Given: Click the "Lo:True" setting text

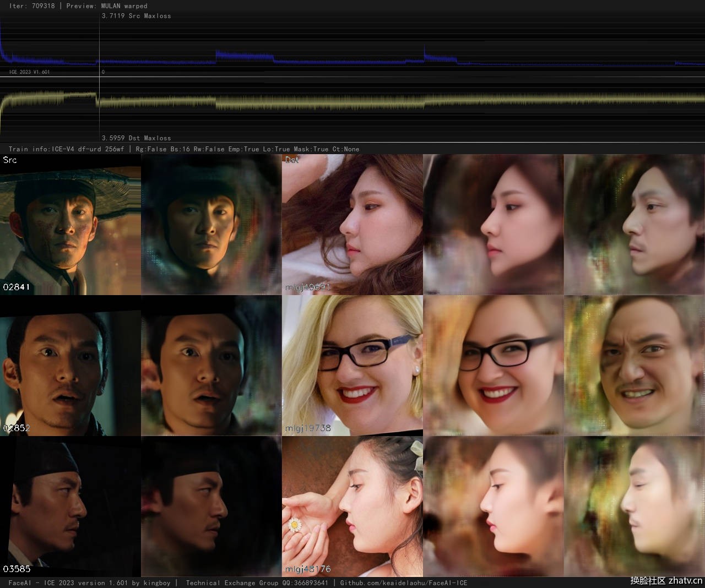Looking at the screenshot, I should pyautogui.click(x=276, y=149).
